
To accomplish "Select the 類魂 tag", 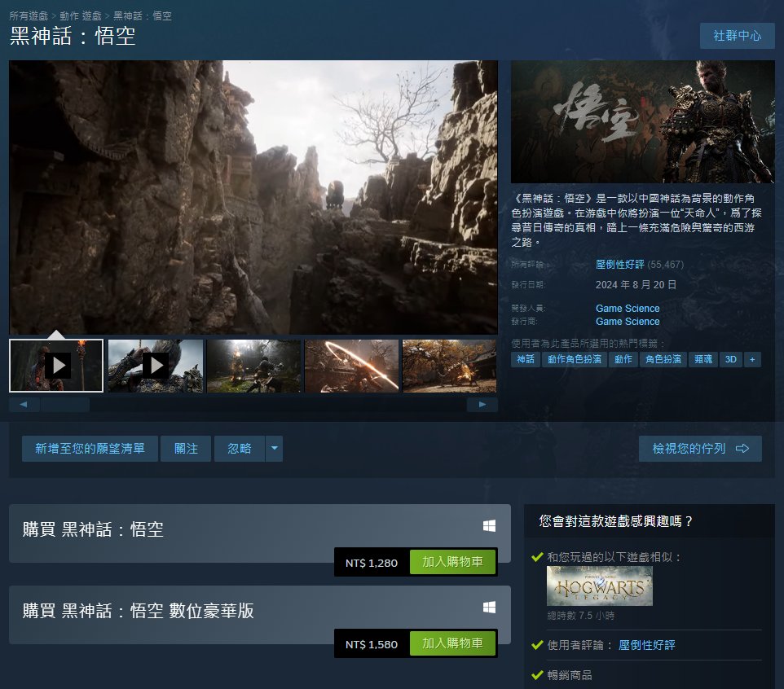I will pos(703,359).
